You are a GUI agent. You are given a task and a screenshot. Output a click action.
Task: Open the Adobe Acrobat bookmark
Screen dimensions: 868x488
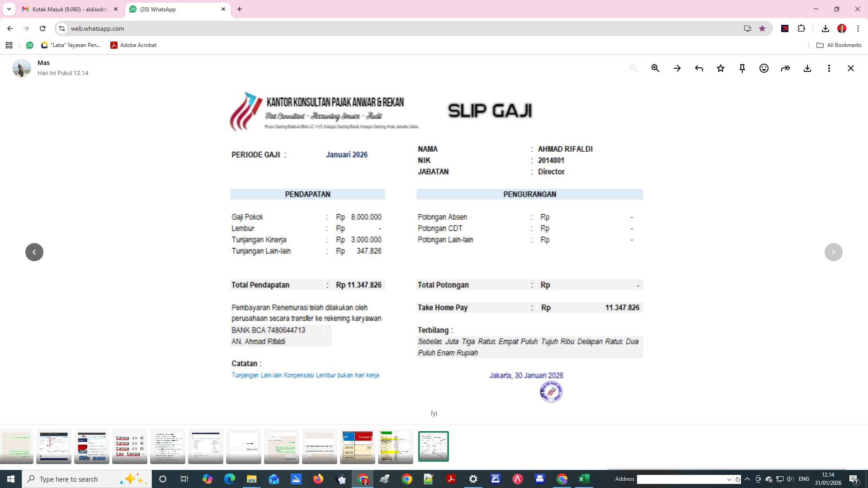(x=133, y=45)
